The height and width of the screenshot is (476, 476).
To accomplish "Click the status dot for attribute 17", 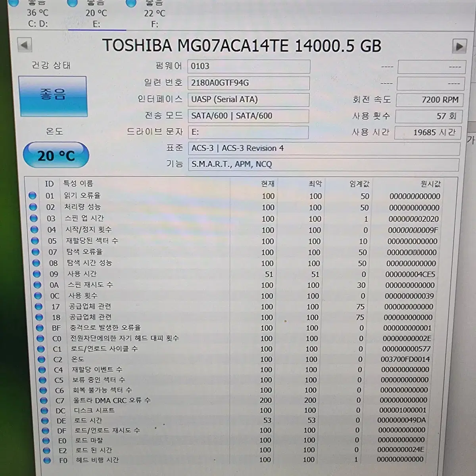I will 39,307.
